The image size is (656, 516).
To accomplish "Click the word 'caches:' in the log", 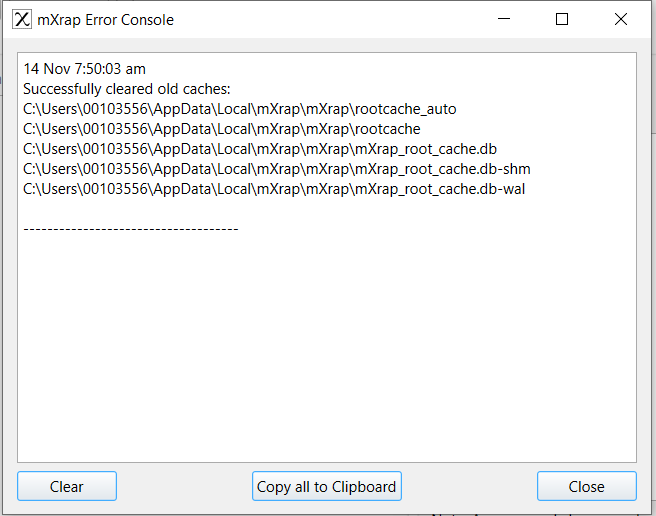I will pos(207,89).
